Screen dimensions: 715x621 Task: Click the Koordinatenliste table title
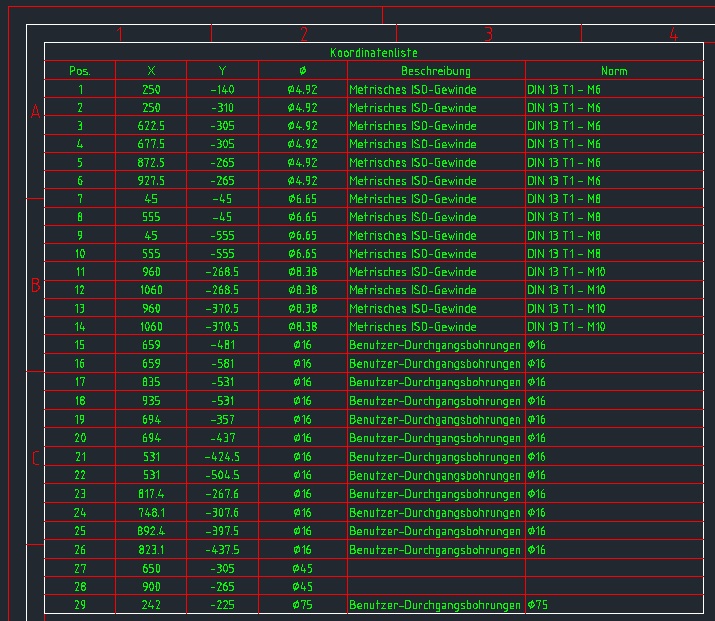[374, 52]
